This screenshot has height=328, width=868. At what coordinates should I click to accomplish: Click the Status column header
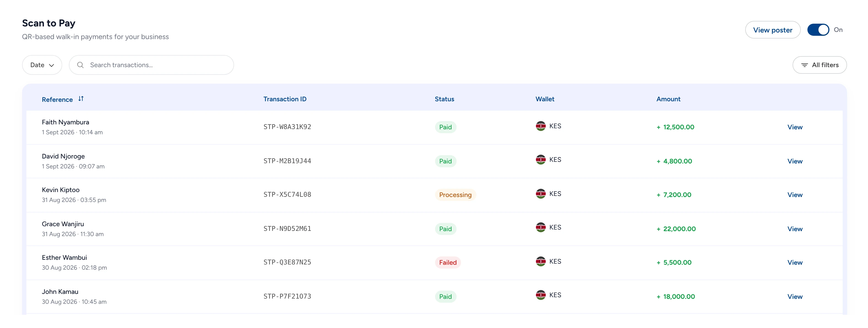444,99
